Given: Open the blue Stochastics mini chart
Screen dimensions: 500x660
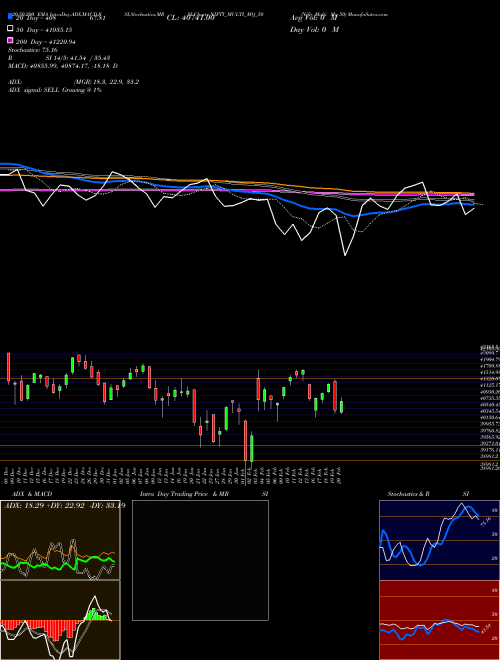Looking at the screenshot, I should tap(439, 540).
